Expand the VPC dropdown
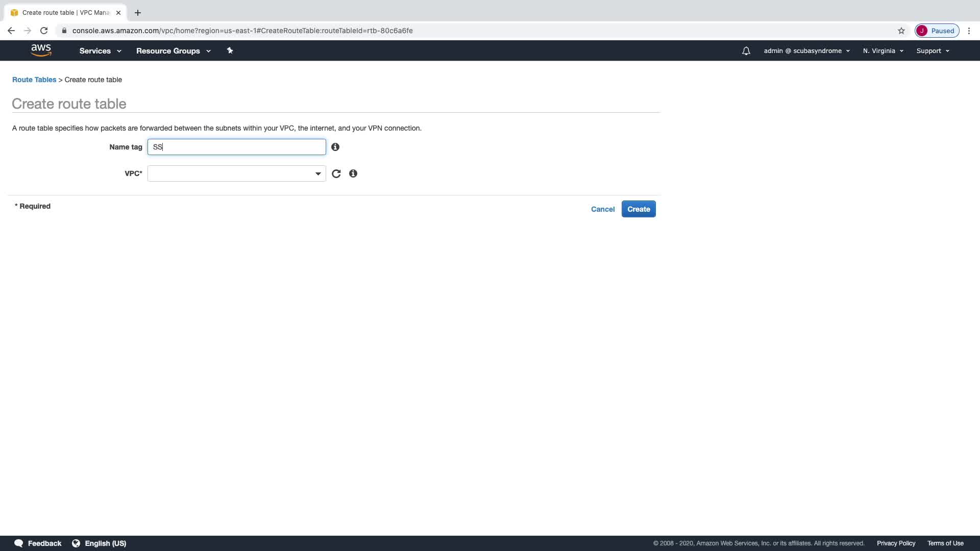Image resolution: width=980 pixels, height=551 pixels. click(236, 174)
